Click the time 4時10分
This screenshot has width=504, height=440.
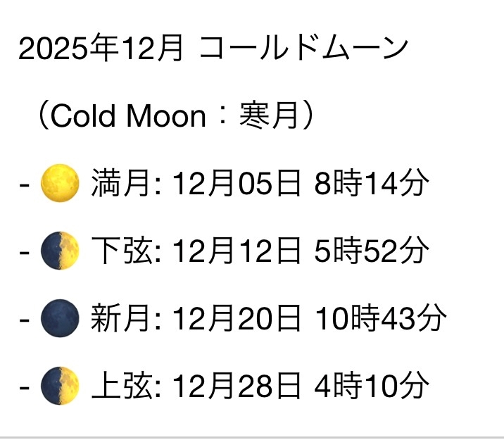tap(372, 385)
